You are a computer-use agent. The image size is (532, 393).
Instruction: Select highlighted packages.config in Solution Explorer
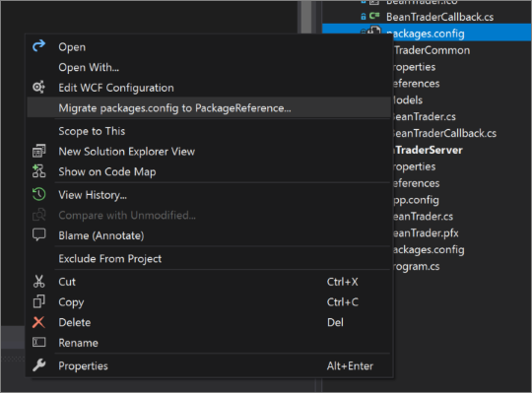pyautogui.click(x=426, y=33)
